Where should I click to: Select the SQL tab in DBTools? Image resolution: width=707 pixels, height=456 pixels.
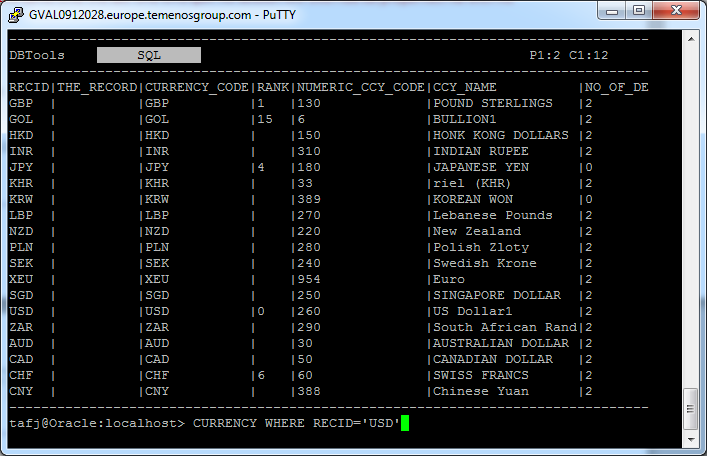[x=149, y=55]
